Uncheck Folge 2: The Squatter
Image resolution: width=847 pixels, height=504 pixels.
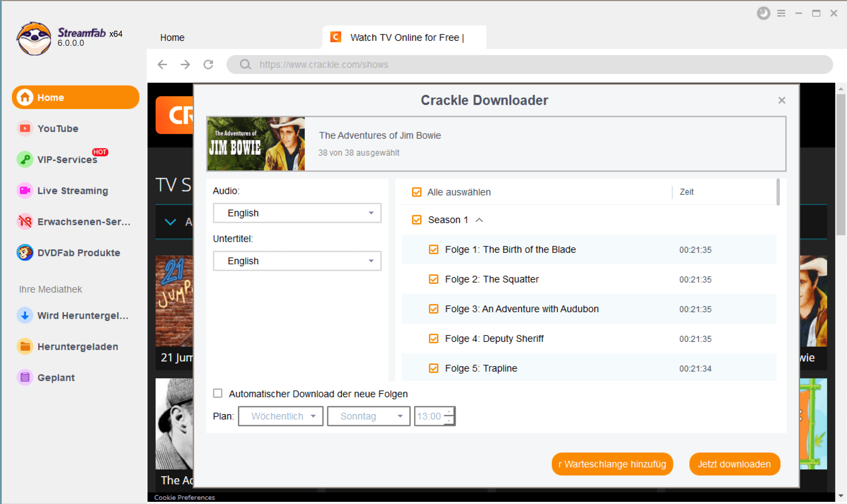click(x=434, y=279)
